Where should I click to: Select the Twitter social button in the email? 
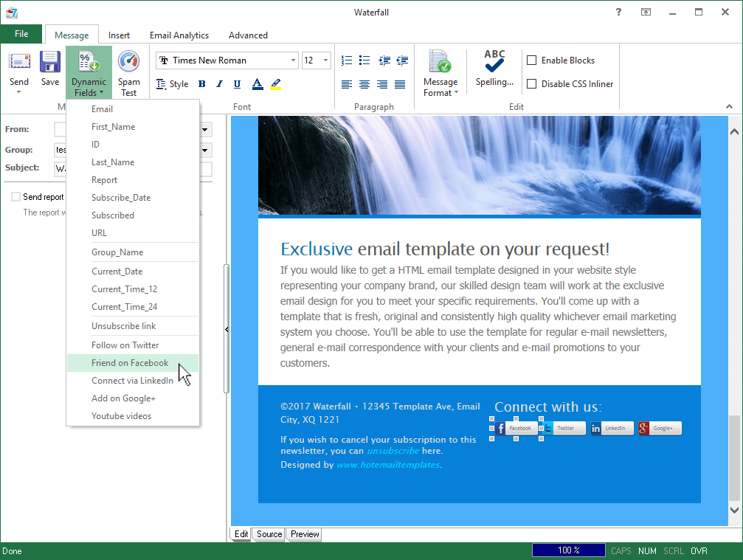pos(564,428)
